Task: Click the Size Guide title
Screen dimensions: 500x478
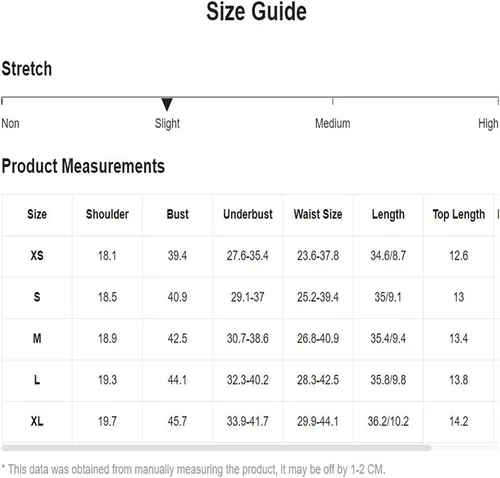Action: pyautogui.click(x=256, y=12)
